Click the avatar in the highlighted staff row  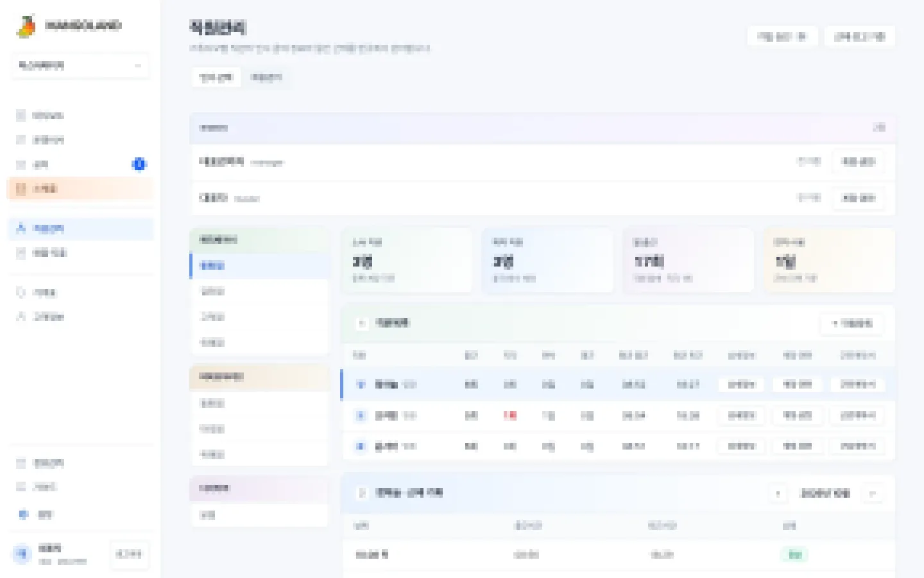(361, 385)
